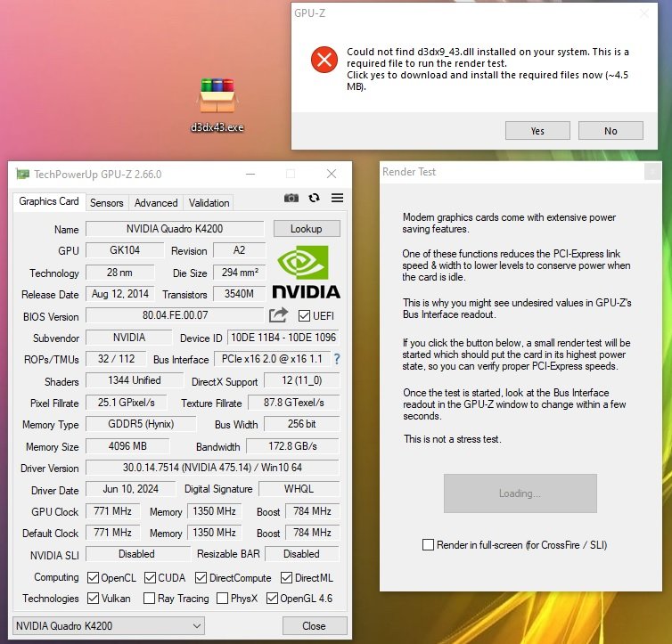The height and width of the screenshot is (644, 672).
Task: Click the Bus Width value 256 bit
Action: click(302, 424)
